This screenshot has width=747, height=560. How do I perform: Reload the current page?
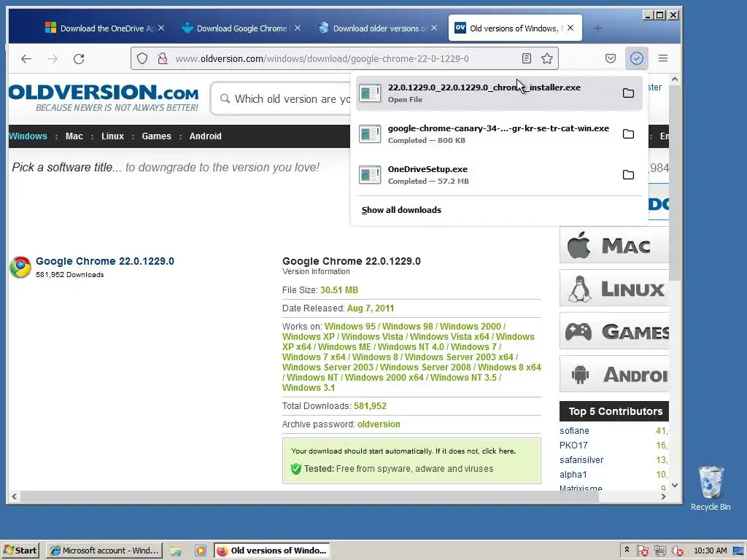point(79,58)
